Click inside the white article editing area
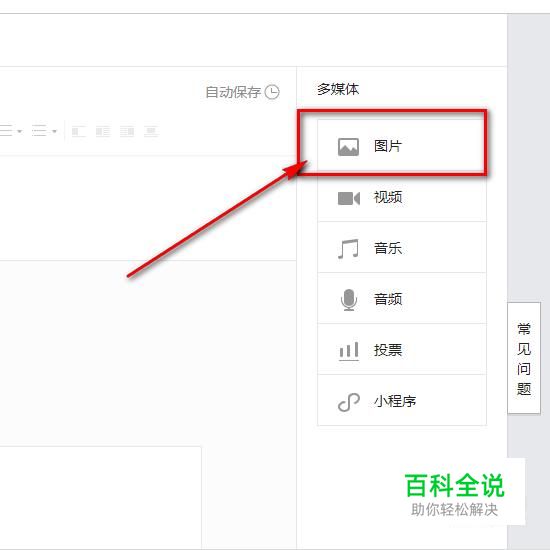The height and width of the screenshot is (550, 550). pos(147,208)
